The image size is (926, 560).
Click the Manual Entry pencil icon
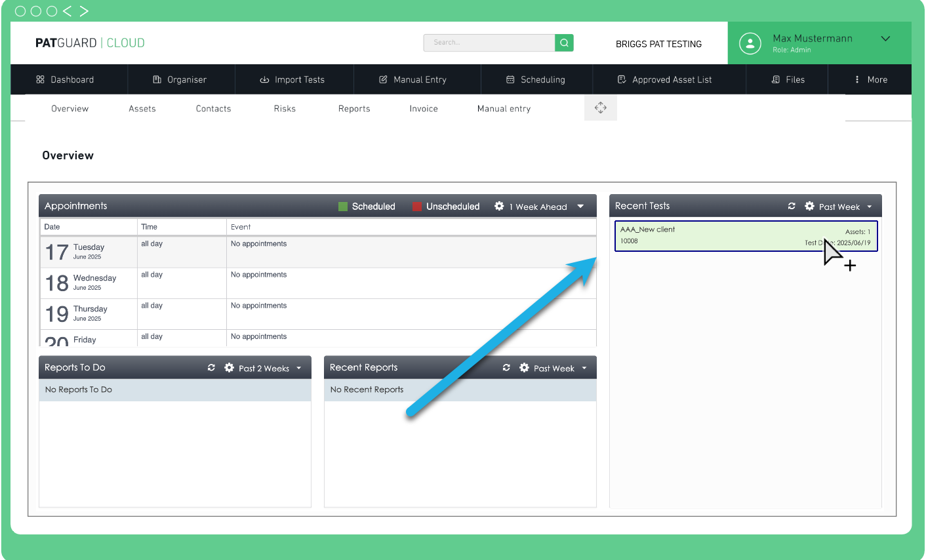[x=383, y=79]
